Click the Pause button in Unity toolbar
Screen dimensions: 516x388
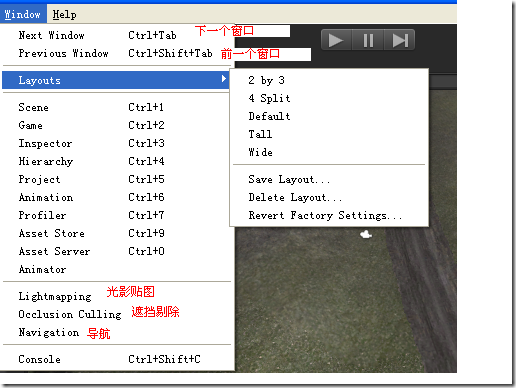[368, 40]
